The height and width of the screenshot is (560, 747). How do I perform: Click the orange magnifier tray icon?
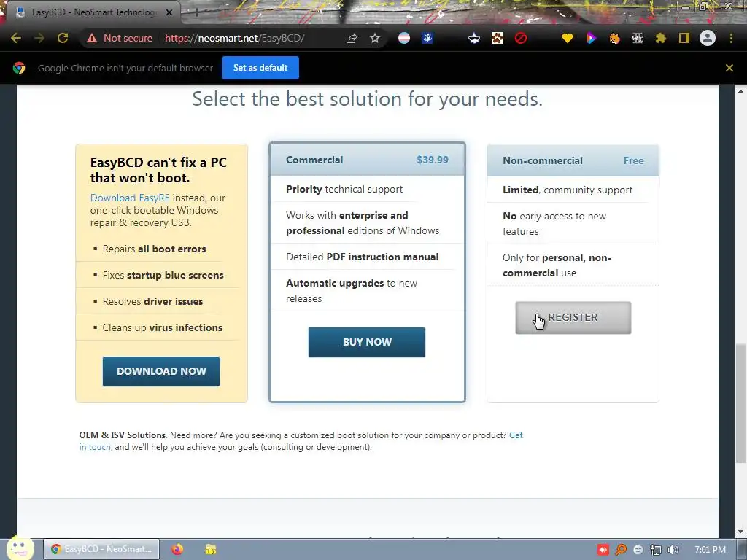pyautogui.click(x=621, y=550)
